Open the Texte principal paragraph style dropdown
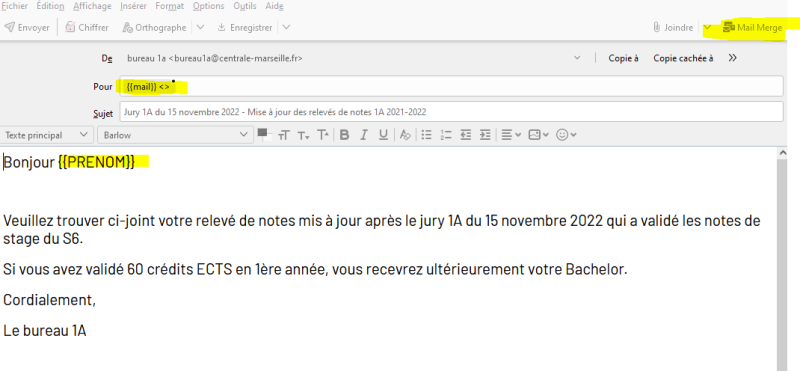 (x=46, y=135)
